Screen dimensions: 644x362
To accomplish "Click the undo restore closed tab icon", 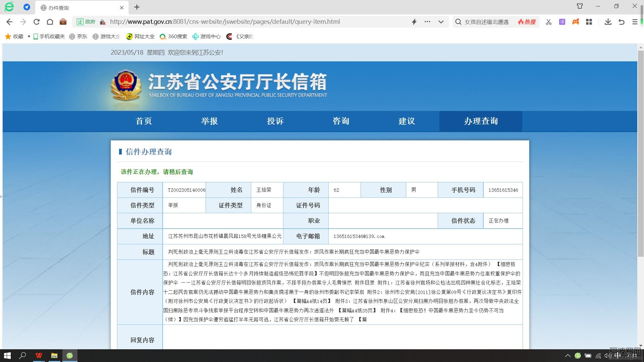I will pos(622,22).
